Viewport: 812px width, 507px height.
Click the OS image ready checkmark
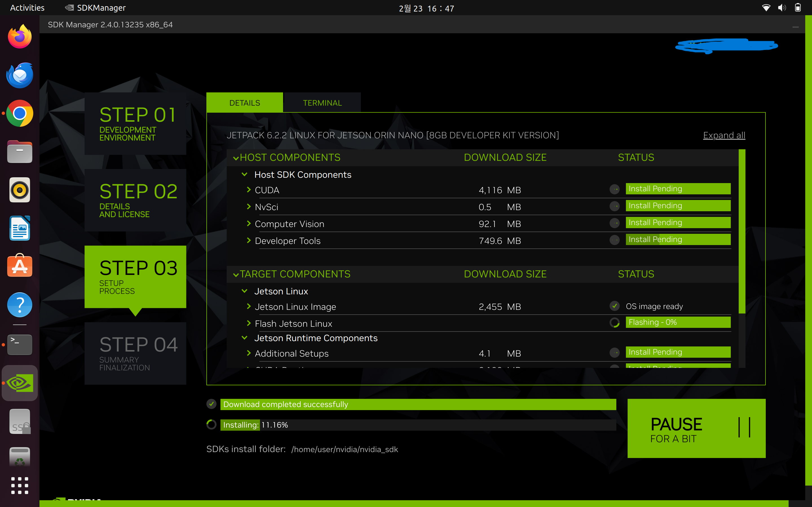pos(614,306)
